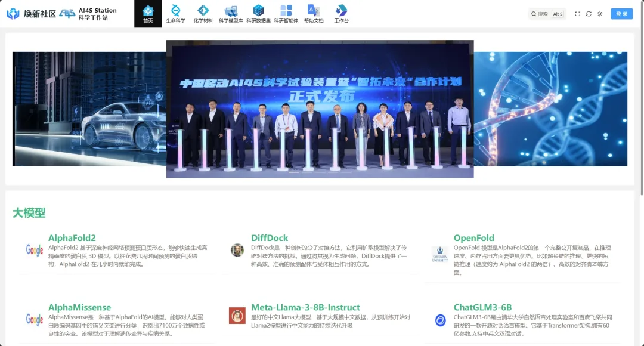This screenshot has height=346, width=644.
Task: Open the AlphaFold2 model title link
Action: (x=72, y=238)
